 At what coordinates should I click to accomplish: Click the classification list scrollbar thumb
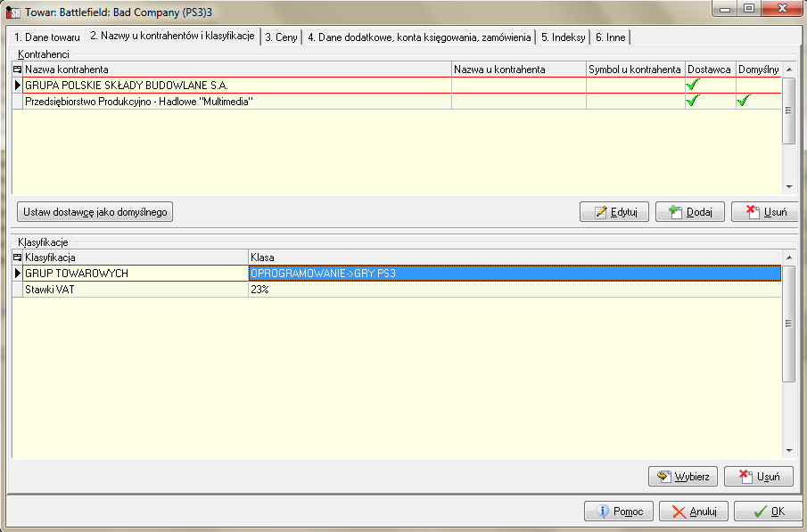(x=789, y=323)
